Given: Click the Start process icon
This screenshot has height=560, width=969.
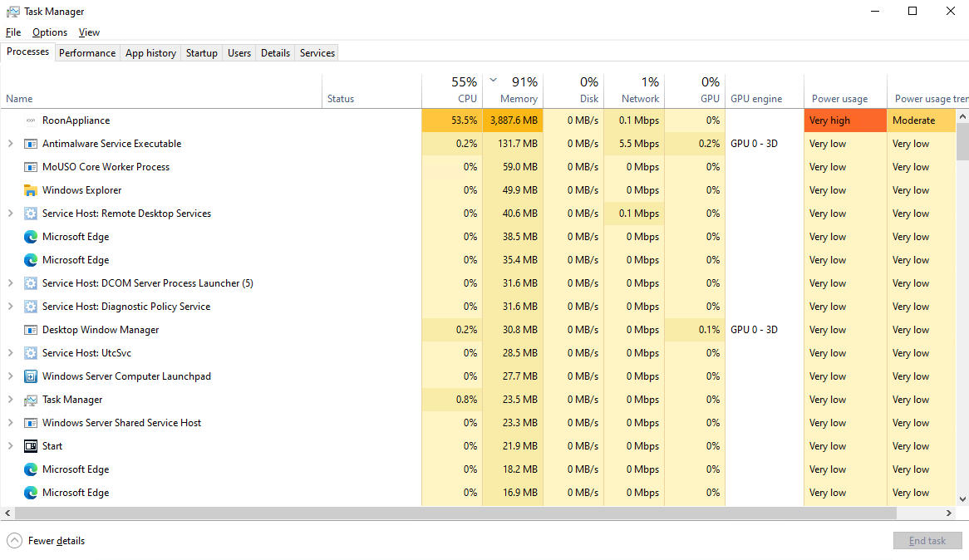Looking at the screenshot, I should (x=30, y=446).
